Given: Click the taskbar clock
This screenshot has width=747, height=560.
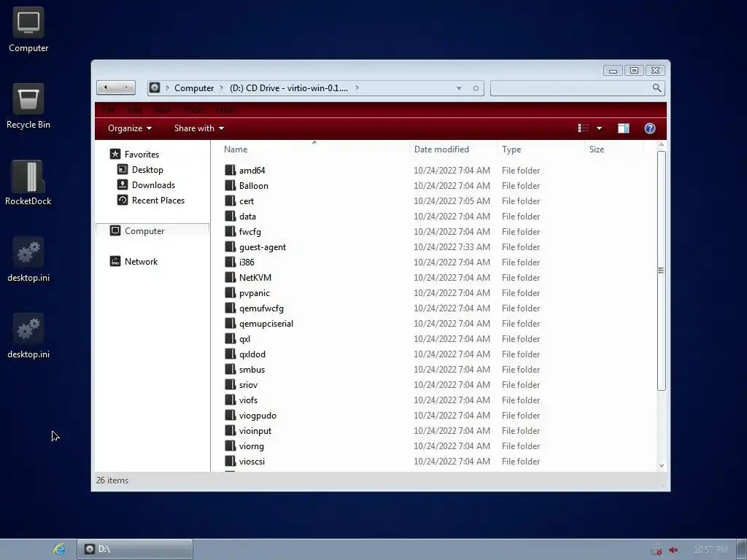Looking at the screenshot, I should click(711, 550).
